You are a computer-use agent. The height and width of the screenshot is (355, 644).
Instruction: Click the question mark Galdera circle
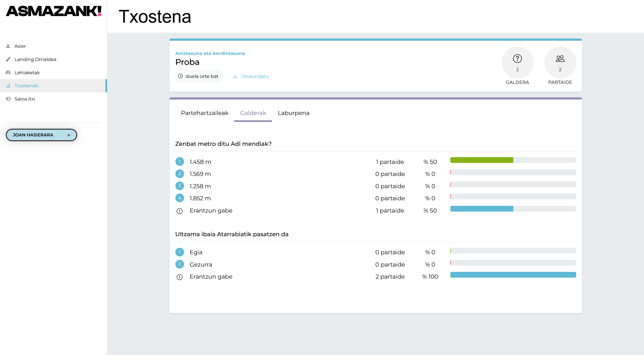(x=517, y=62)
